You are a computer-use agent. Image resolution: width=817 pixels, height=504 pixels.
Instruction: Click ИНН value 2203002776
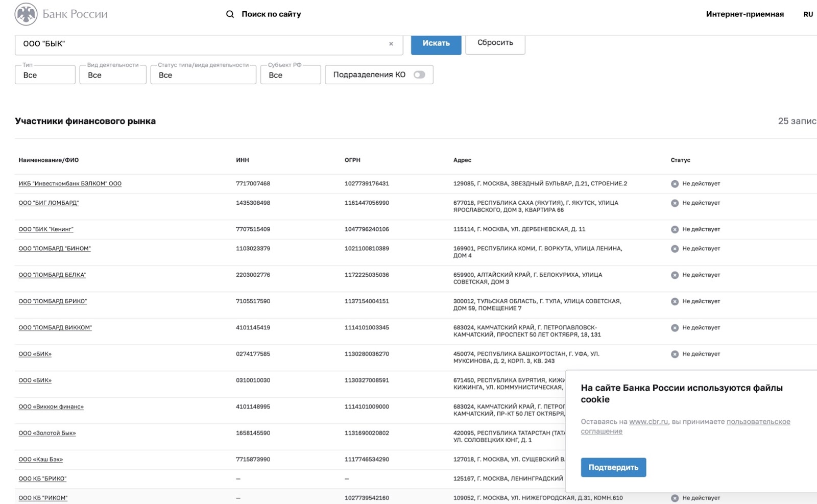tap(253, 275)
